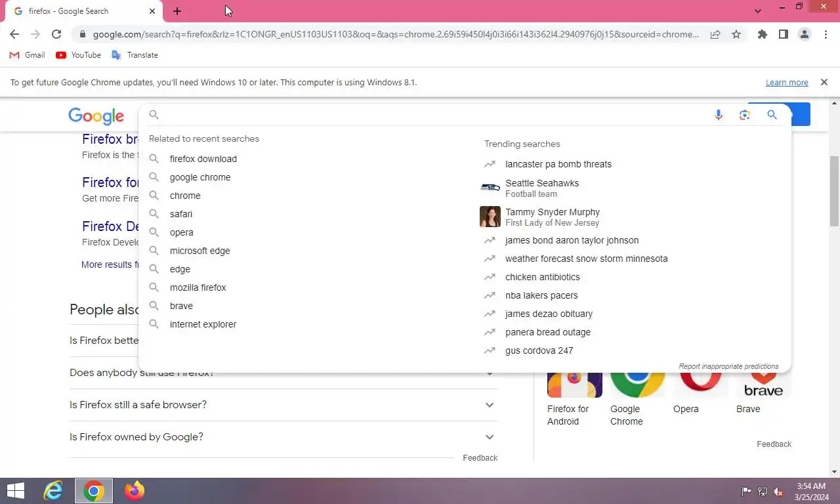Click trending search lancaster pa bomb threats
The image size is (840, 504).
[558, 164]
